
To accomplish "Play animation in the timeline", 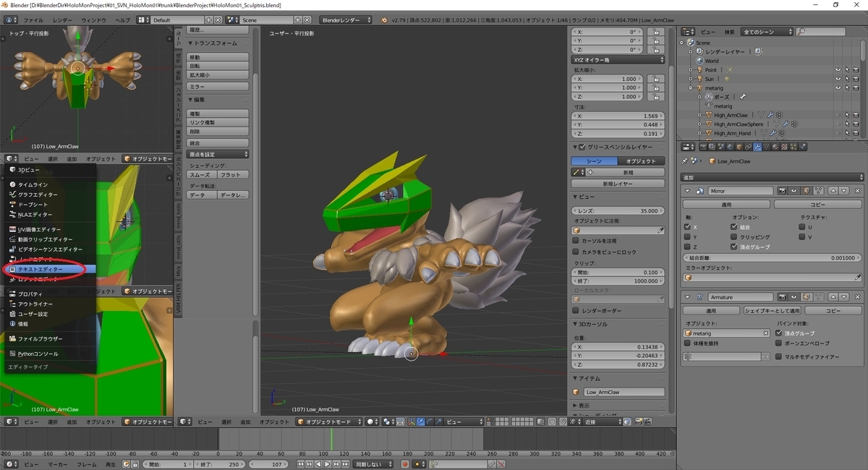I will [327, 464].
